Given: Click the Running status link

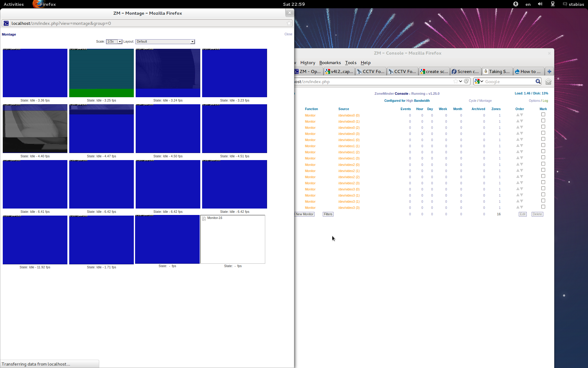Looking at the screenshot, I should 418,94.
